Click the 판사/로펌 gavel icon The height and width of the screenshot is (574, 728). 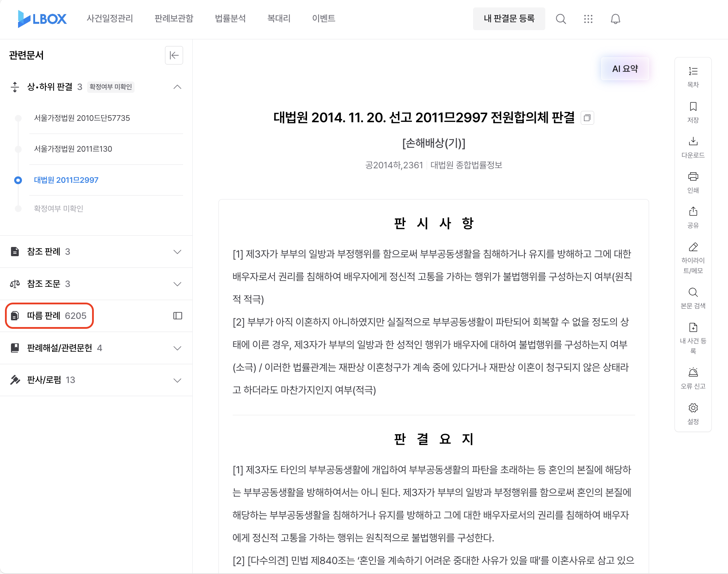[15, 380]
